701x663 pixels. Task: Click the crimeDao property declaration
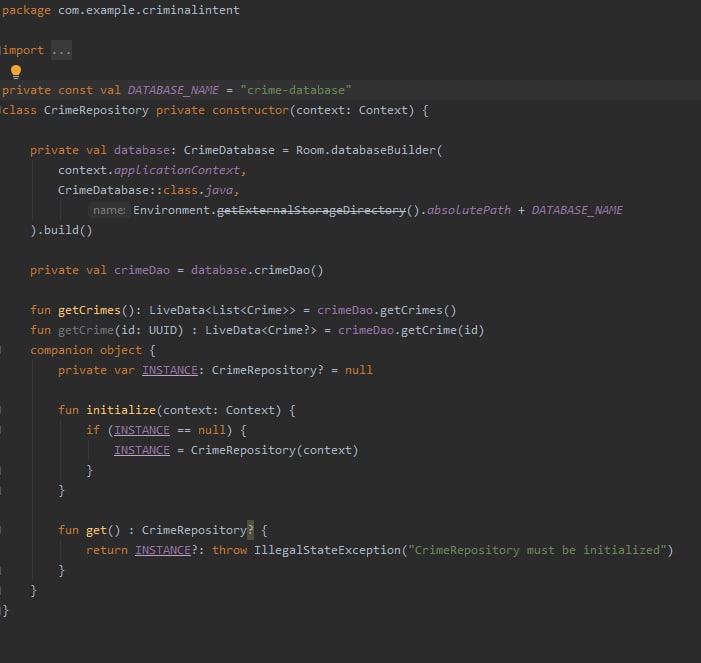click(142, 270)
